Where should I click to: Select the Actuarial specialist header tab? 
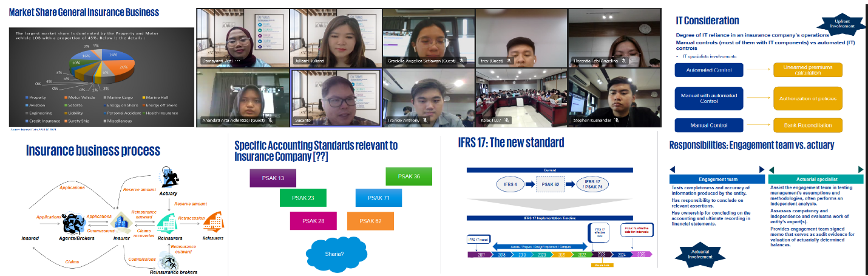[x=815, y=180]
